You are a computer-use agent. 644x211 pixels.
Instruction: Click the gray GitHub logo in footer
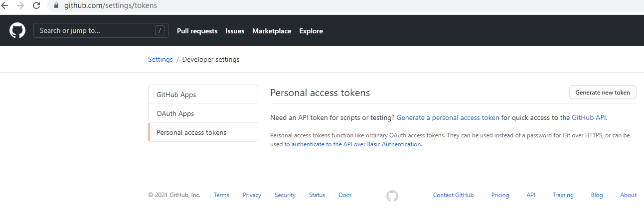[x=392, y=196]
